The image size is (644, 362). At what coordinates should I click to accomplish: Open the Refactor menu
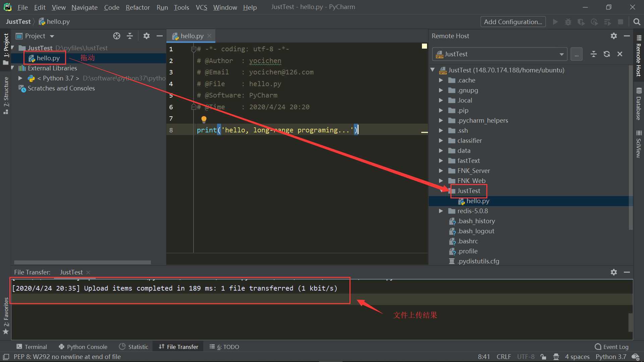[x=138, y=7]
